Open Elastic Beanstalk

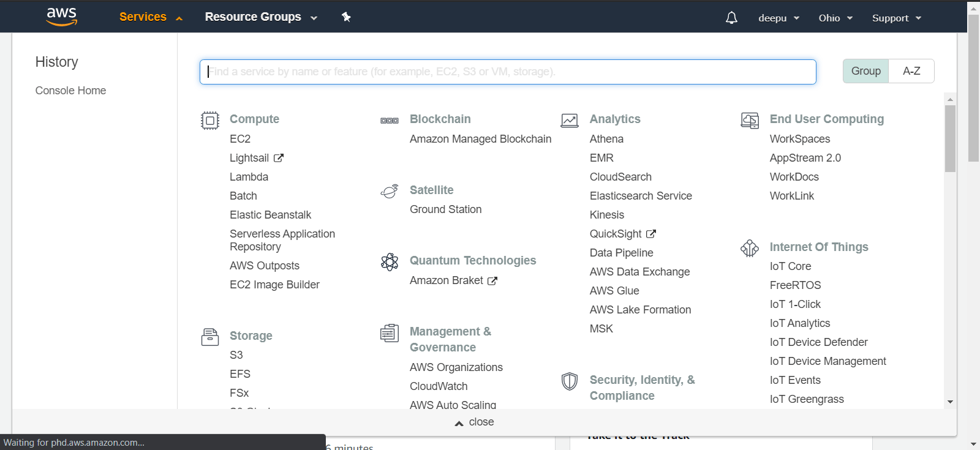pos(270,215)
